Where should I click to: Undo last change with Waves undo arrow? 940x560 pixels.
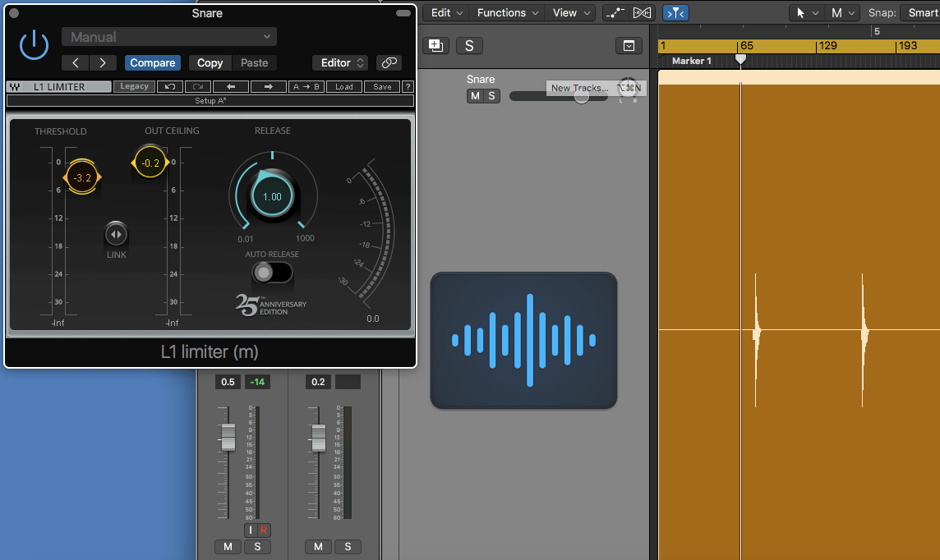pos(171,86)
